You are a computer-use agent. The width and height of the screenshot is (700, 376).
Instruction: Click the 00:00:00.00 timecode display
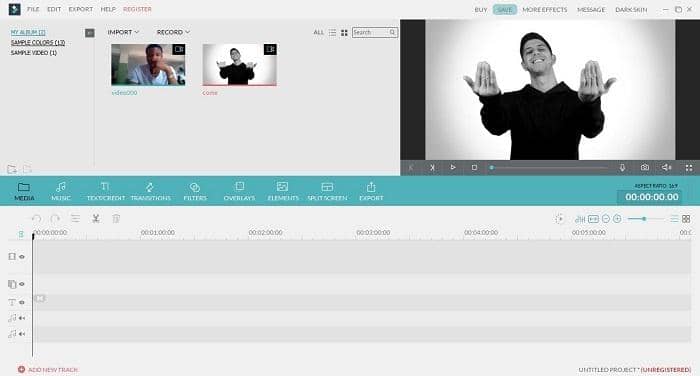651,197
